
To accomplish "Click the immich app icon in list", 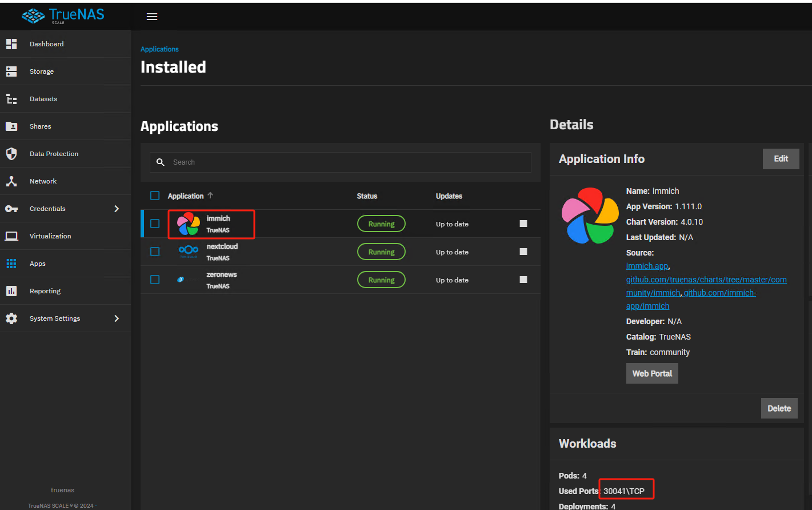I will coord(189,224).
